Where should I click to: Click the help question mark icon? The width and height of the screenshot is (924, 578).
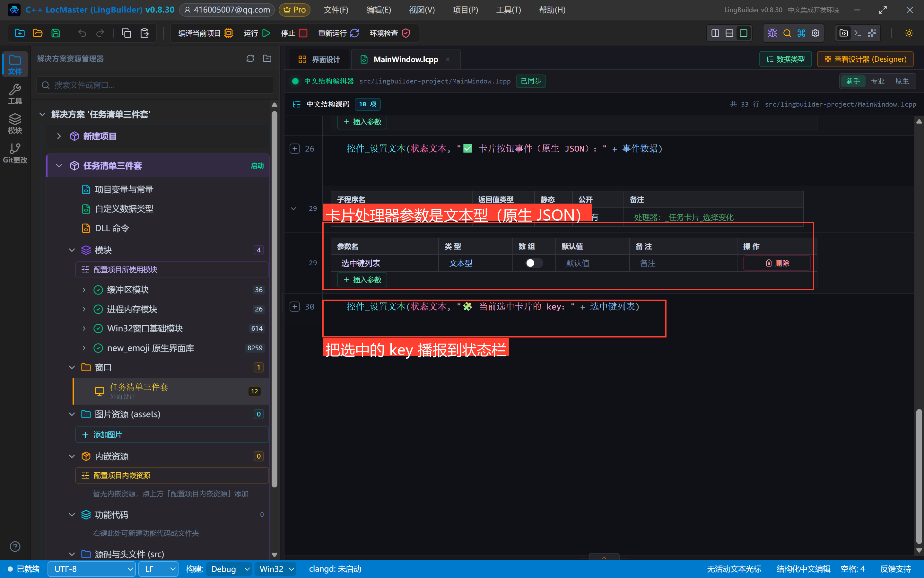pos(15,546)
